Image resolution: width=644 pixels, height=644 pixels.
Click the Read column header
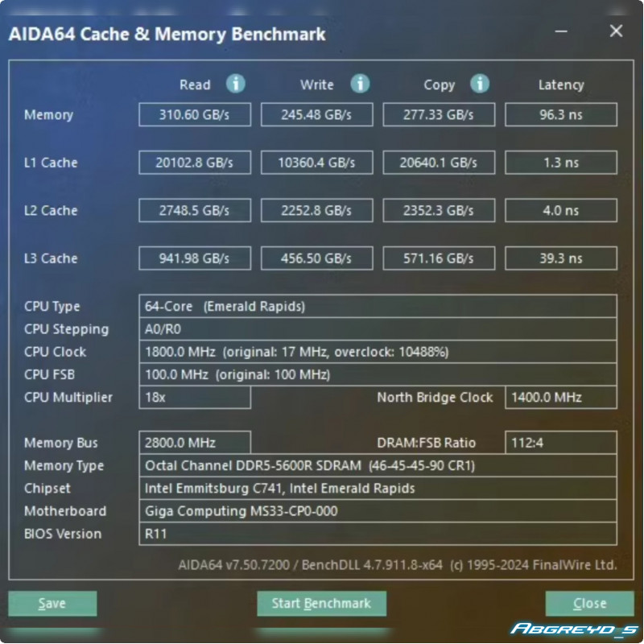195,85
